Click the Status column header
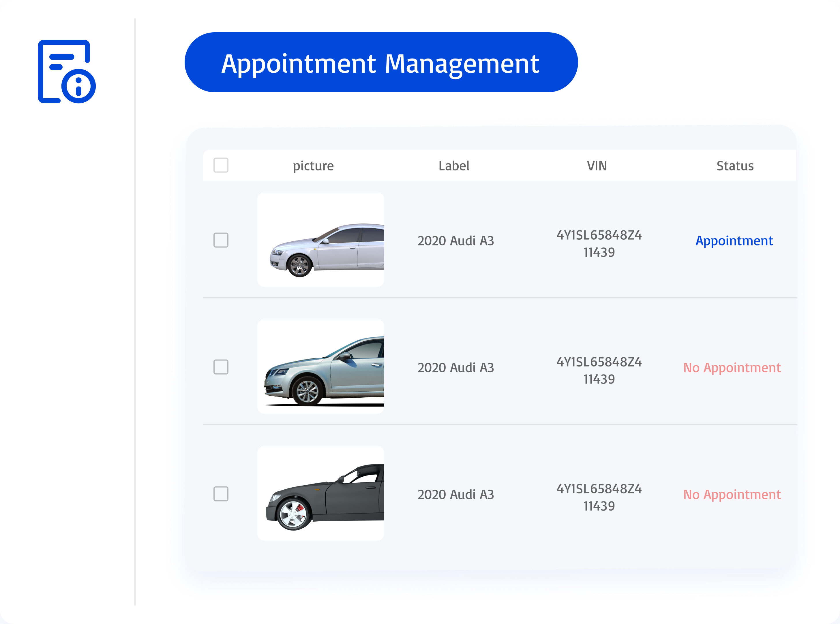This screenshot has width=840, height=624. pos(735,166)
